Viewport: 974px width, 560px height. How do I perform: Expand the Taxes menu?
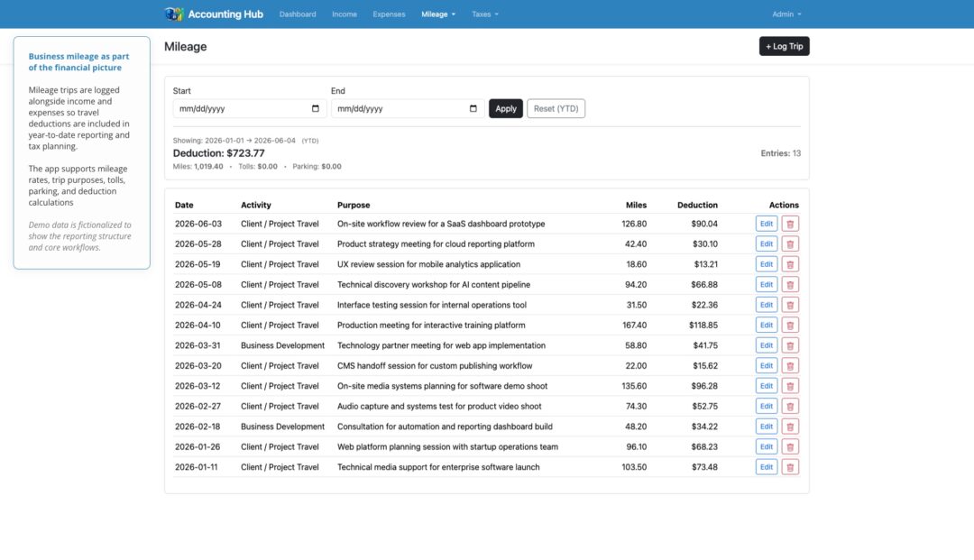click(x=484, y=14)
